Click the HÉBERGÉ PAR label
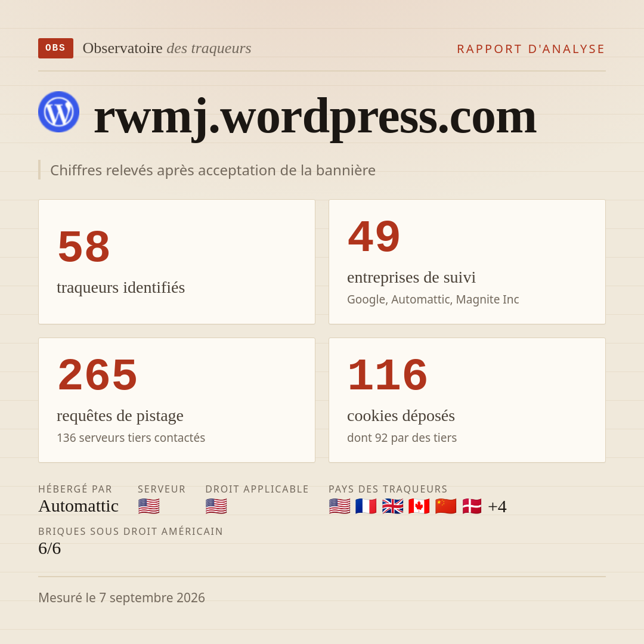The height and width of the screenshot is (644, 644). click(75, 489)
